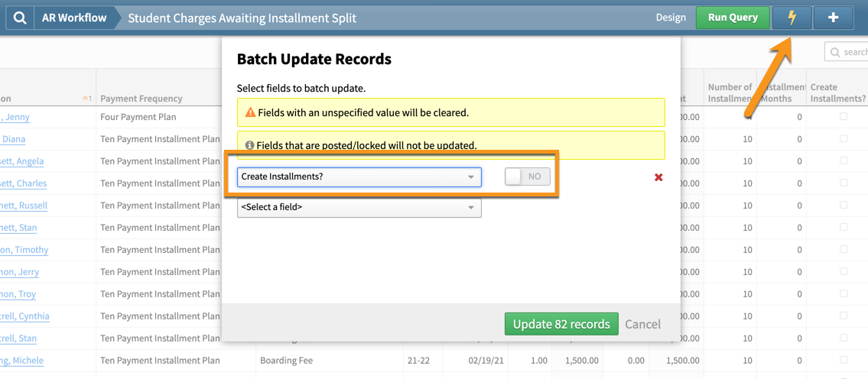Select the Boarding Fee cell

tap(286, 361)
